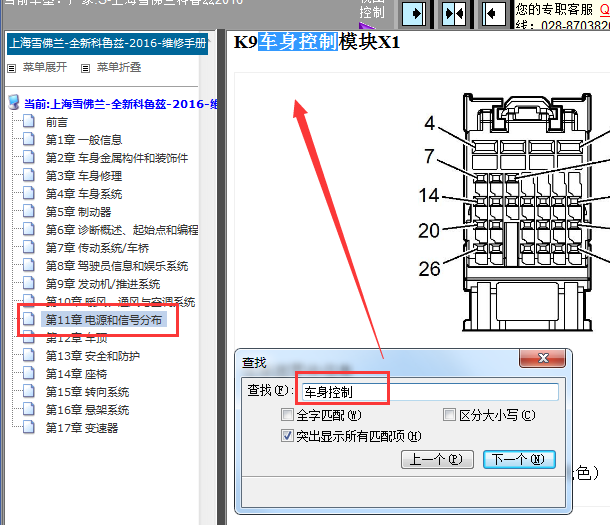Click the 下一个 button in Find dialog
Image resolution: width=610 pixels, height=525 pixels.
coord(519,460)
